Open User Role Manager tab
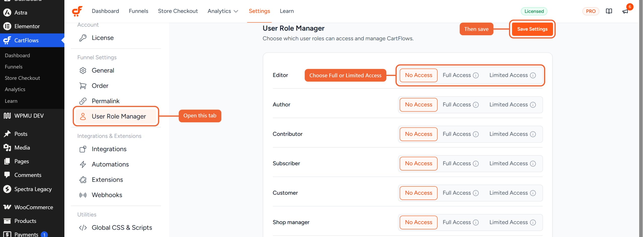This screenshot has height=237, width=644. pos(116,116)
